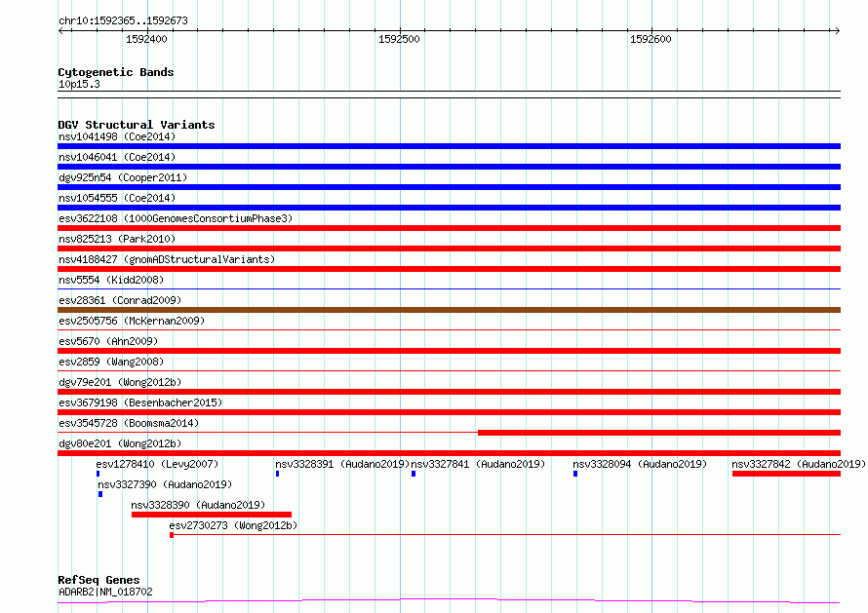The image size is (868, 613).
Task: Open the RefSeq Genes track heading
Action: click(99, 580)
